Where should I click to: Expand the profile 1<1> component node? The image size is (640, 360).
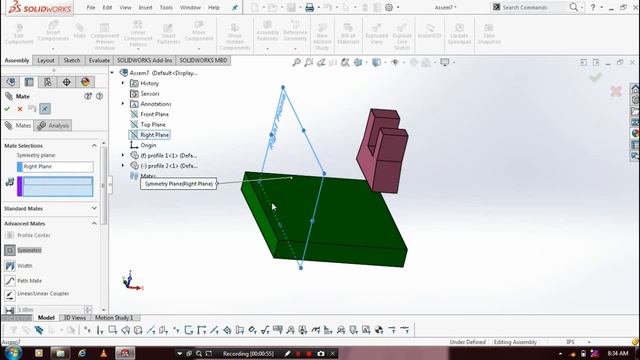click(123, 155)
